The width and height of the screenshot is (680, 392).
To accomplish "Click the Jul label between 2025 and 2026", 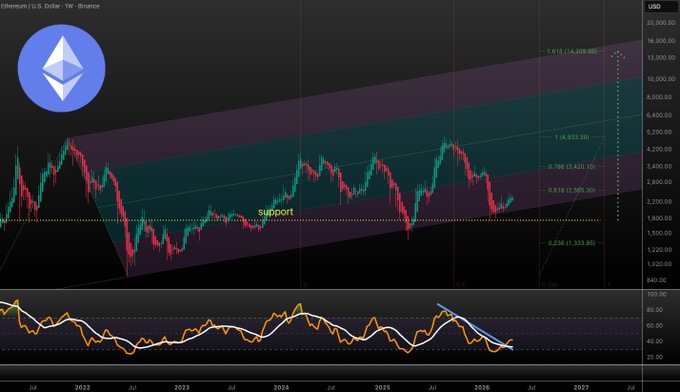I will coord(432,388).
